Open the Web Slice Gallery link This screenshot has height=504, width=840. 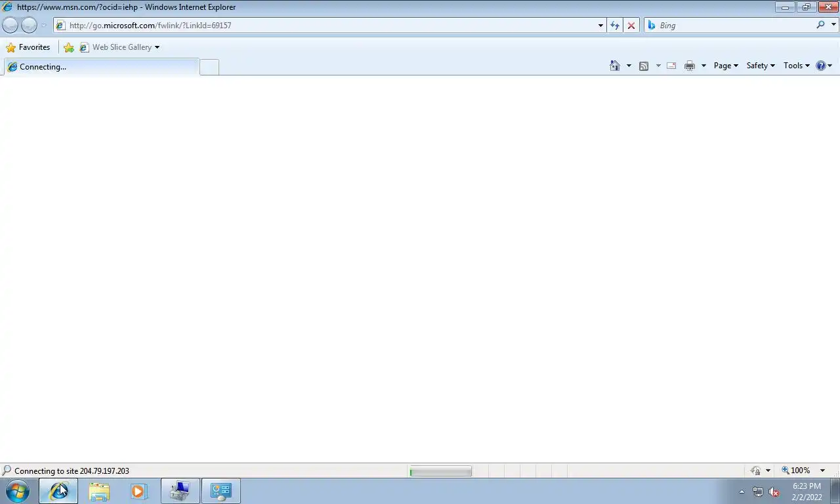tap(115, 47)
